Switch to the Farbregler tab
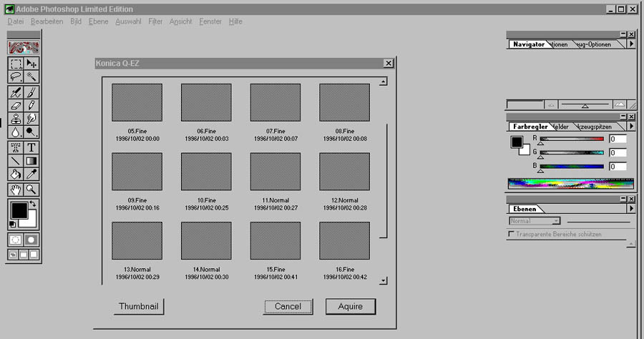644x339 pixels. tap(530, 127)
